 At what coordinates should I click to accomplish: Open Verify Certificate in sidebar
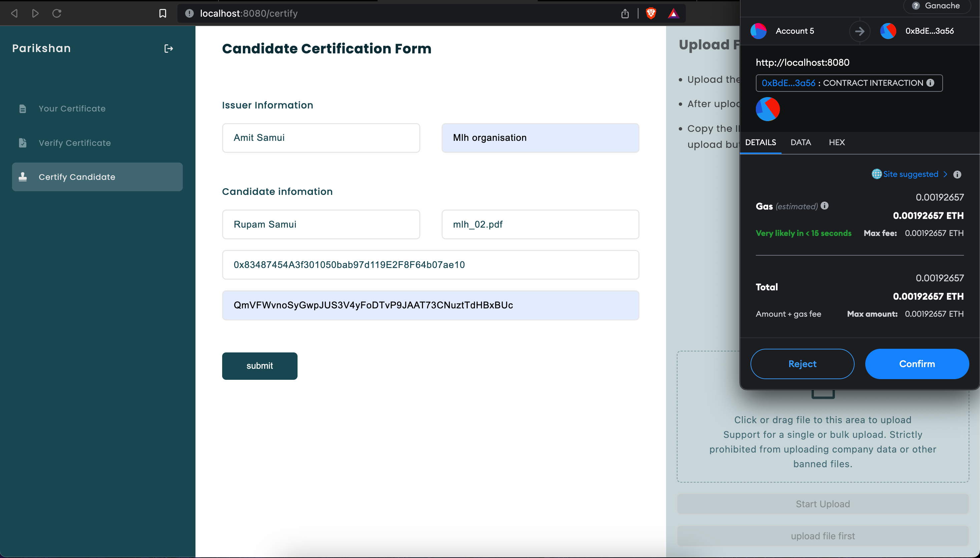click(x=74, y=143)
